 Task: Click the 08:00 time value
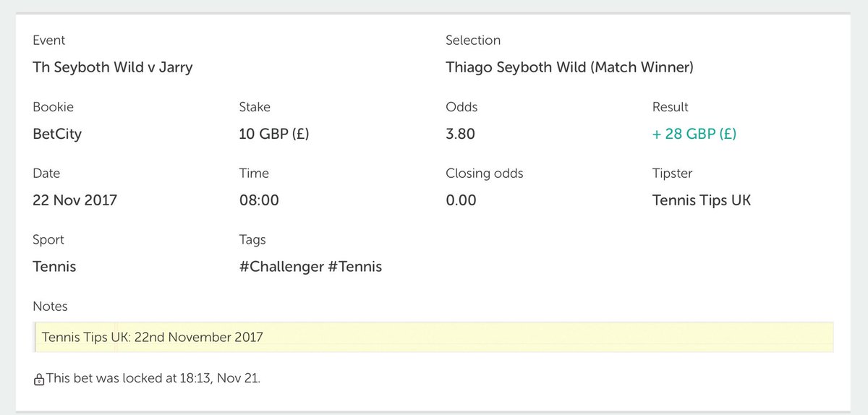259,200
